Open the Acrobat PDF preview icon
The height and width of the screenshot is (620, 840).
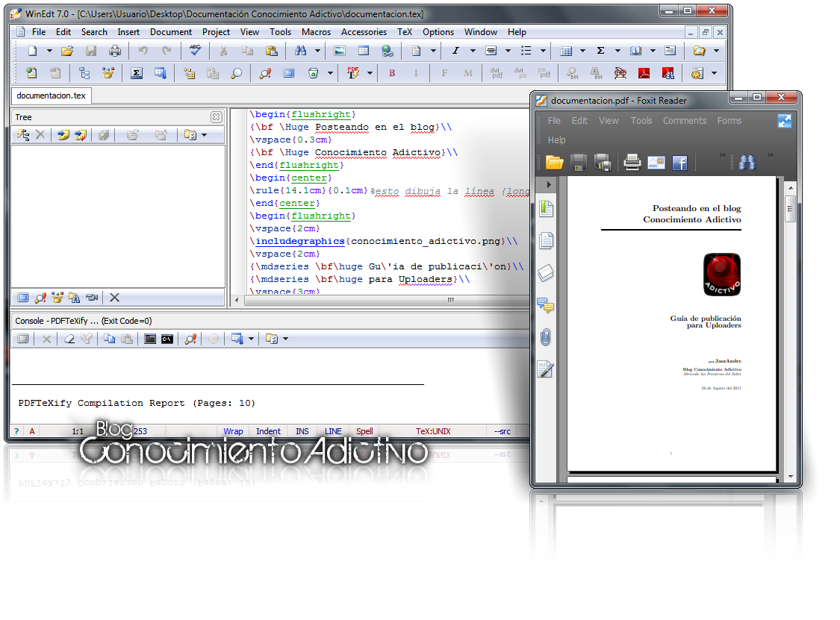tap(644, 73)
